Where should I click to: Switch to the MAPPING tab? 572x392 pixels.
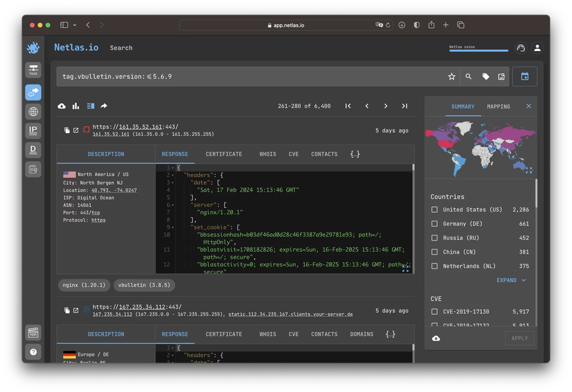pyautogui.click(x=498, y=107)
